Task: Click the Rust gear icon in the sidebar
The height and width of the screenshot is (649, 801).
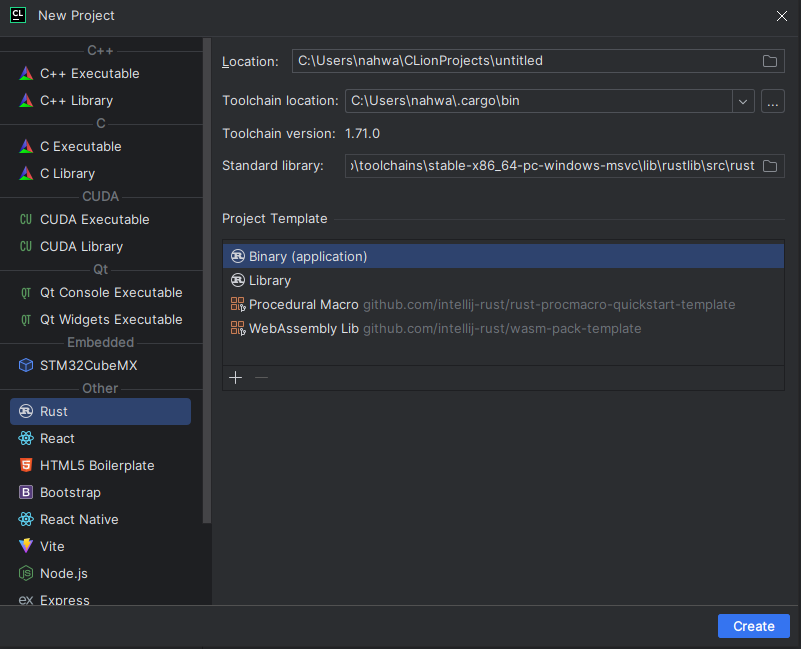Action: point(26,411)
